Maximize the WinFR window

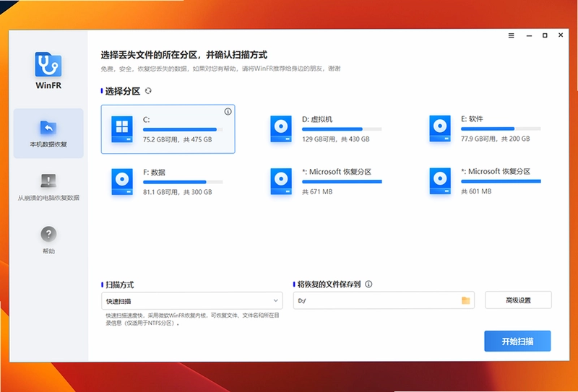click(x=545, y=35)
